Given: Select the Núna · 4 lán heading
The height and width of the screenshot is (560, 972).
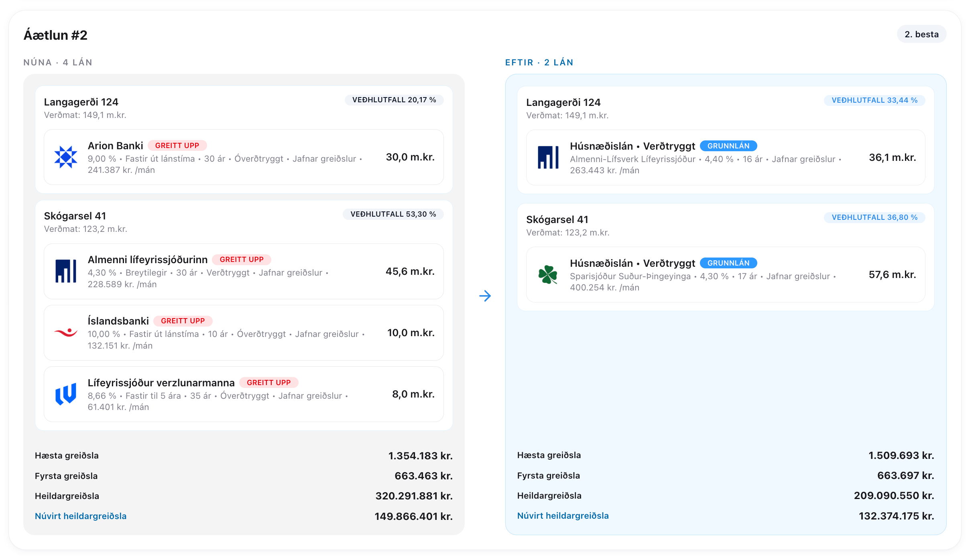Looking at the screenshot, I should click(x=58, y=62).
